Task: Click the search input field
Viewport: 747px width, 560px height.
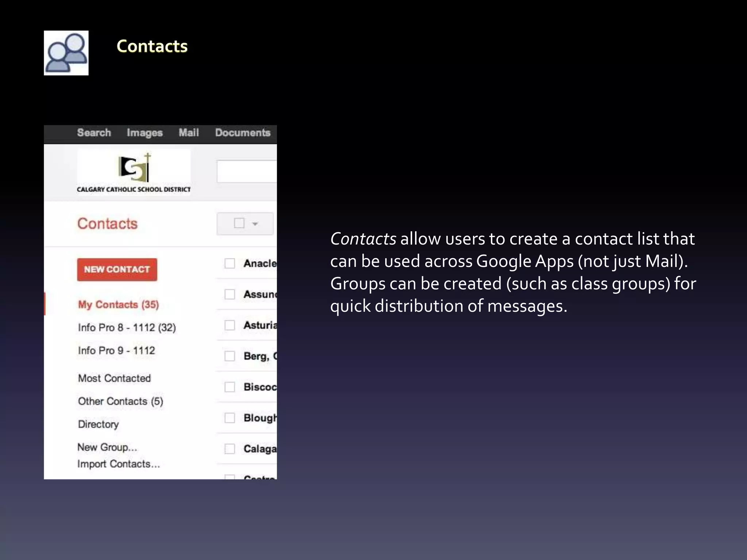Action: (x=247, y=171)
